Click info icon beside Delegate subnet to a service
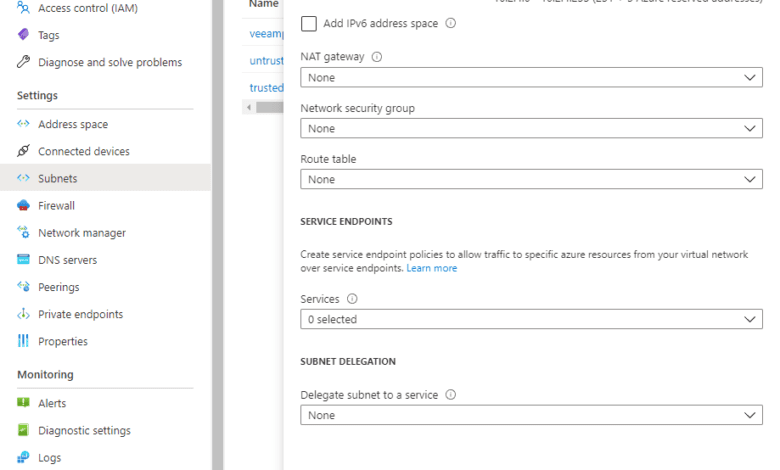The height and width of the screenshot is (470, 780). (x=451, y=395)
